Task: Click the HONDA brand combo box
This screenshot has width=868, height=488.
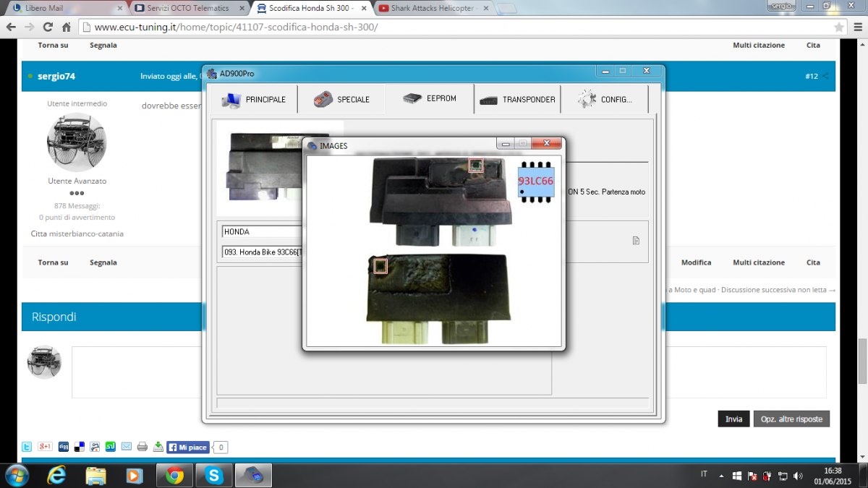Action: (262, 232)
